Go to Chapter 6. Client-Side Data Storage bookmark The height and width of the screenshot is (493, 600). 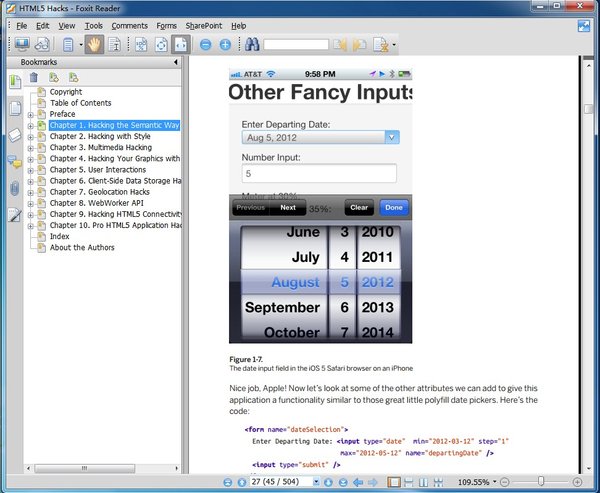click(x=115, y=181)
